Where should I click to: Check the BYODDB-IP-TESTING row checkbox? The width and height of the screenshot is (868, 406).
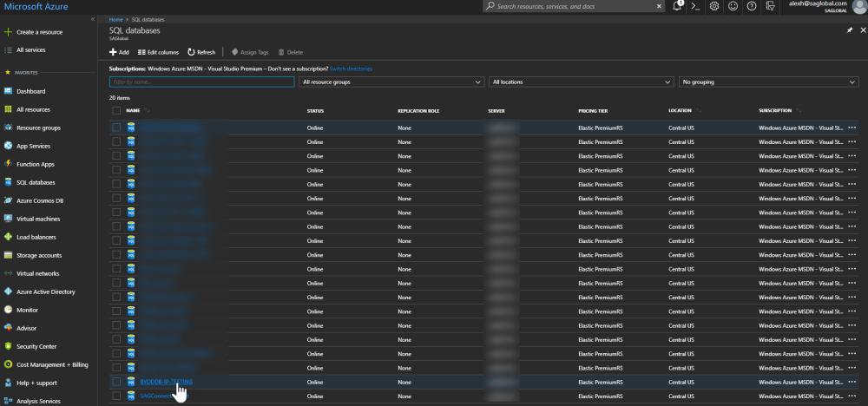click(116, 382)
